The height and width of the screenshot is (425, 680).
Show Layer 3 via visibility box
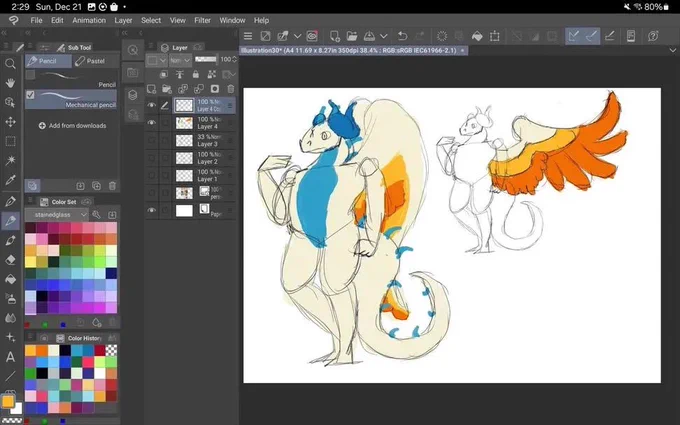tap(151, 140)
